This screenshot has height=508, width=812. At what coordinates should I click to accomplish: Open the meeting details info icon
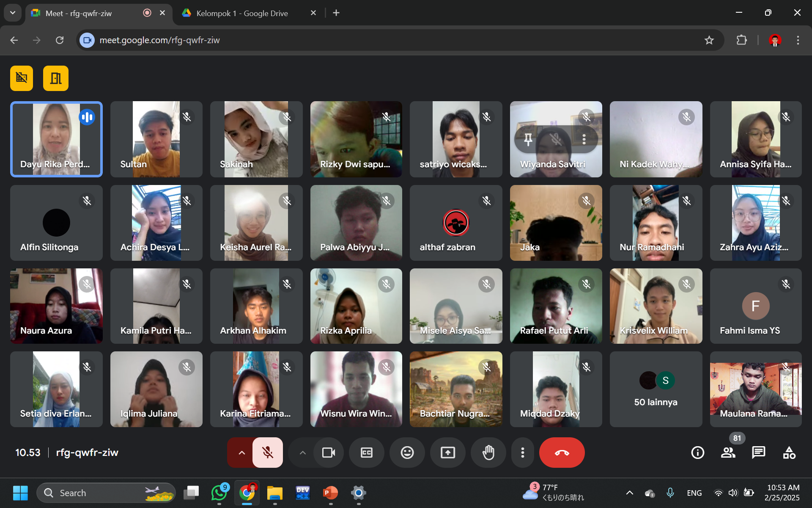click(x=697, y=453)
